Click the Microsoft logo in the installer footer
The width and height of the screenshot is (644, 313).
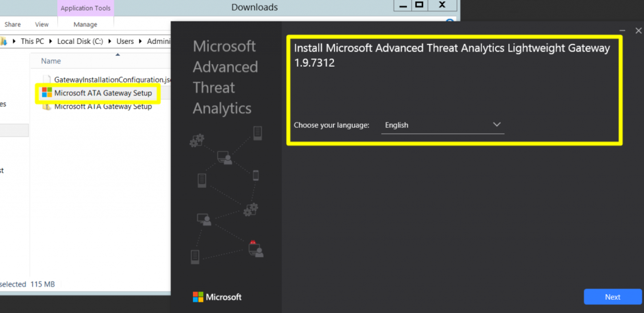point(217,297)
